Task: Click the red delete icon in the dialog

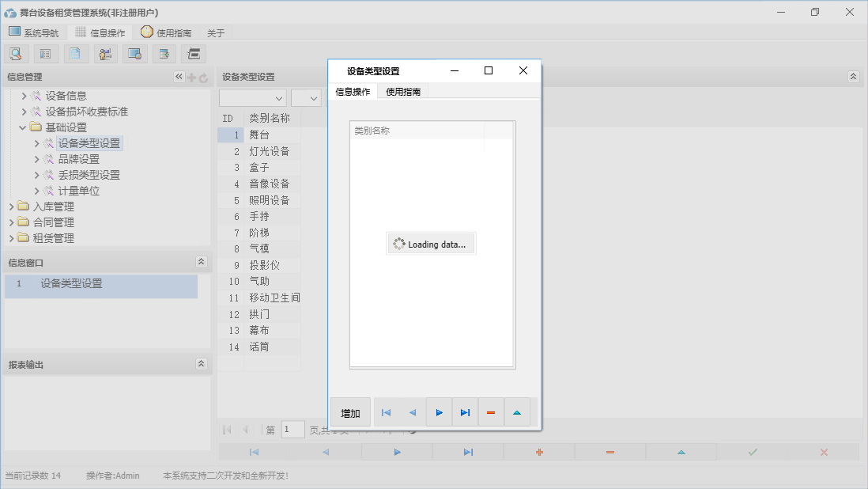Action: point(491,411)
